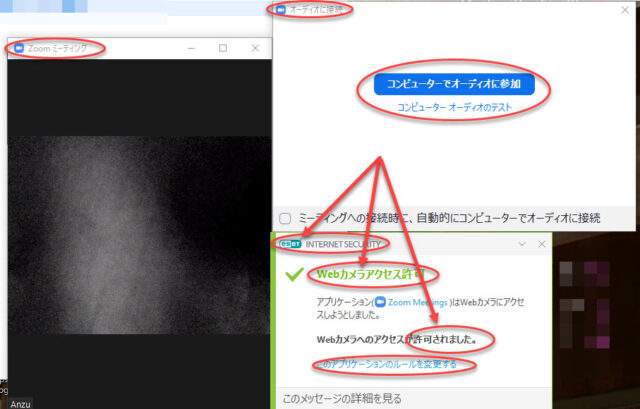
Task: Click the webcam video preview in Zoom window
Action: pos(140,235)
